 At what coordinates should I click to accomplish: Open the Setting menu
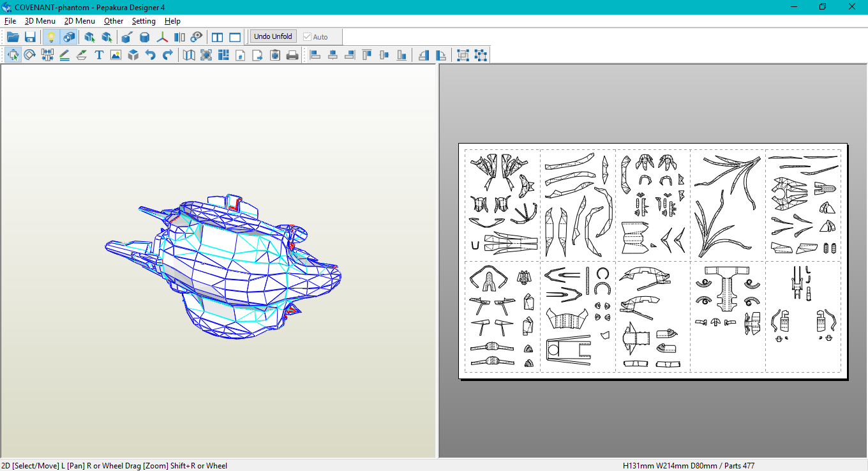pyautogui.click(x=144, y=21)
